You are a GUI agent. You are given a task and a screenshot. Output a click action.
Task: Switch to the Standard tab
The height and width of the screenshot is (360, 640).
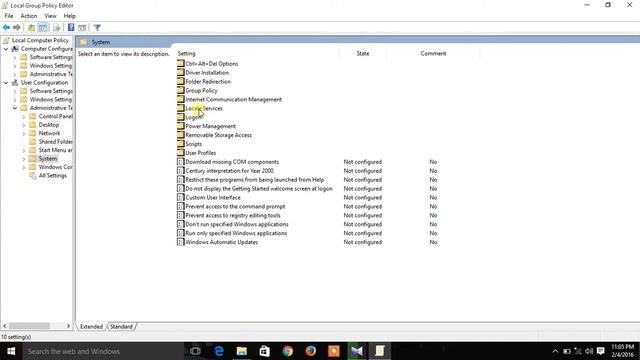point(121,327)
